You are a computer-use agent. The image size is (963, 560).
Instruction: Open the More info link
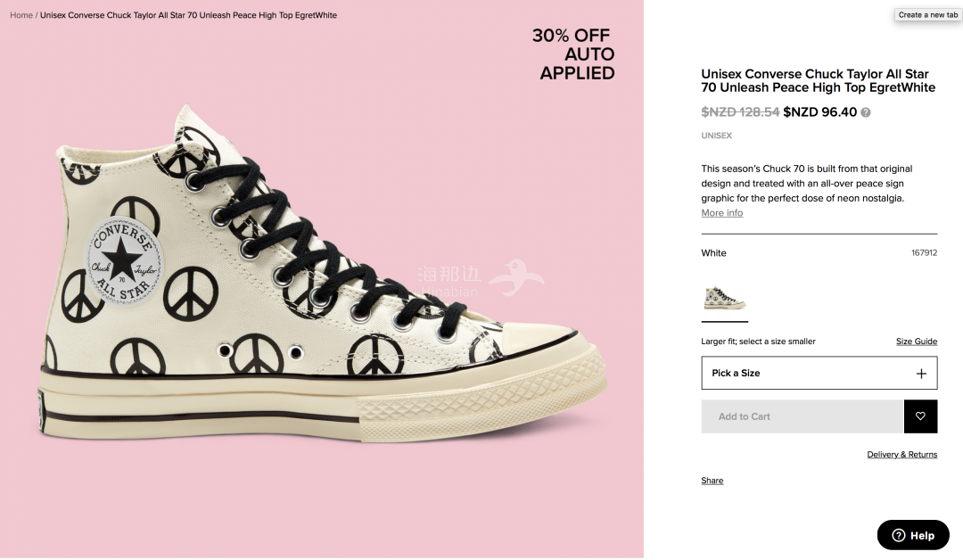point(721,213)
